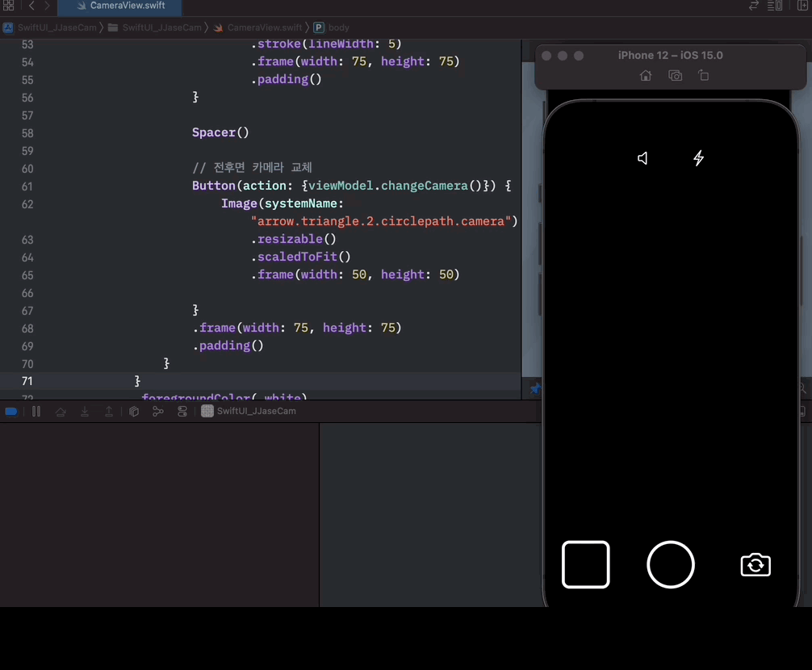Tap the round shutter capture button

click(x=671, y=564)
